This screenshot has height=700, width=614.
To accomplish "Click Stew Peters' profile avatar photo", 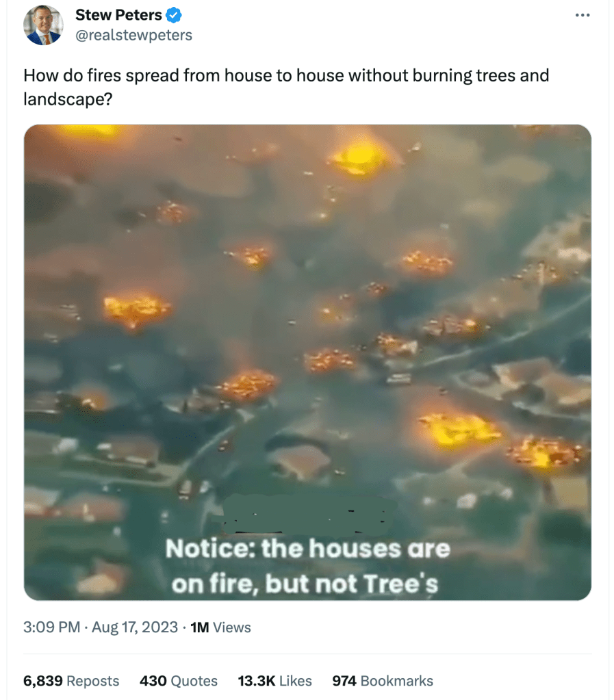I will click(42, 25).
